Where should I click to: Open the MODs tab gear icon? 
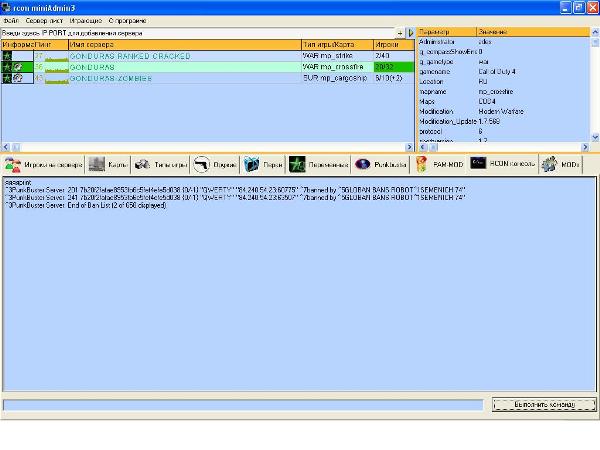click(x=549, y=165)
